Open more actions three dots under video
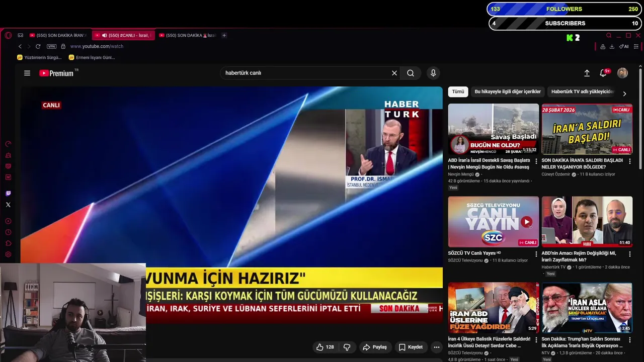The width and height of the screenshot is (644, 362). 437,347
